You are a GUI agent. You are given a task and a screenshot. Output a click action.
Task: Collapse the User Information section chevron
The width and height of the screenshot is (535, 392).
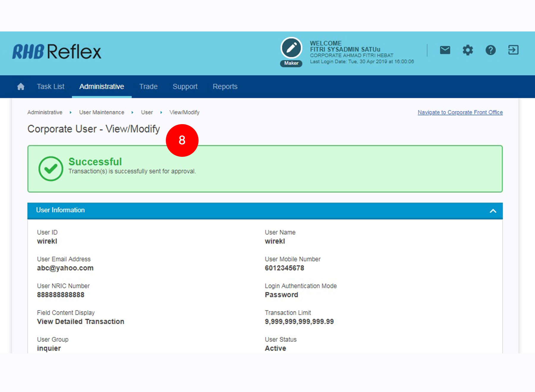coord(493,211)
